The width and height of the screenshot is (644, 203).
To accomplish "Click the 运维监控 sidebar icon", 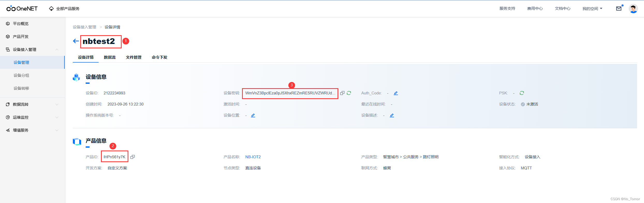I will [8, 117].
